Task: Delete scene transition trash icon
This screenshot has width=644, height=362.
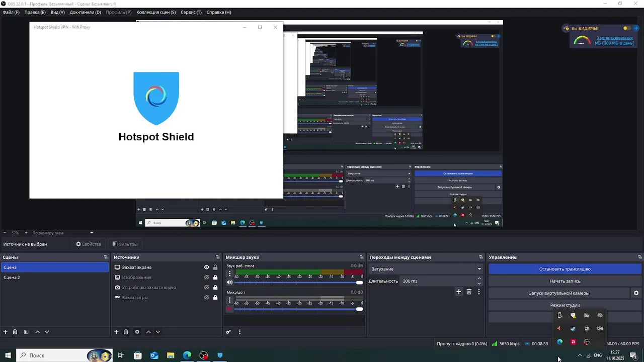Action: click(469, 292)
